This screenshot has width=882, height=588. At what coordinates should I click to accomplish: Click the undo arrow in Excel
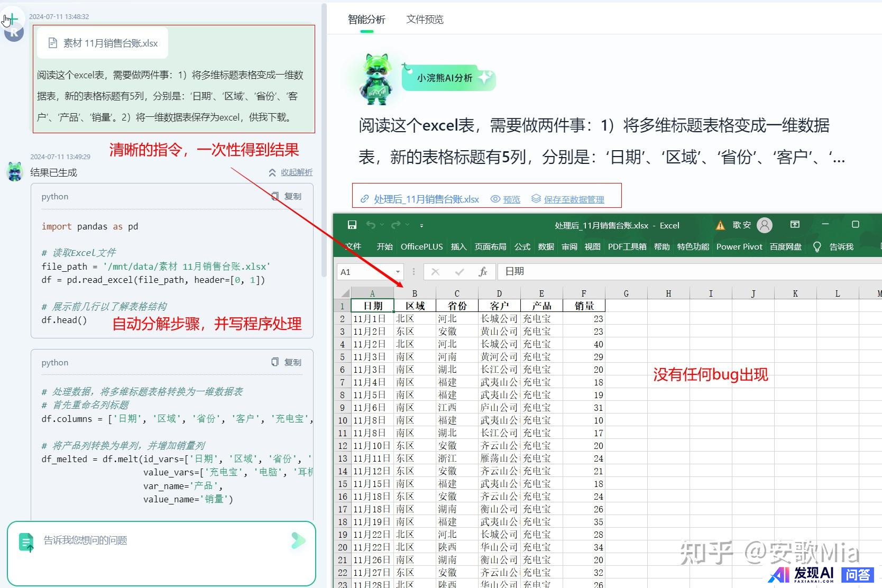tap(371, 225)
